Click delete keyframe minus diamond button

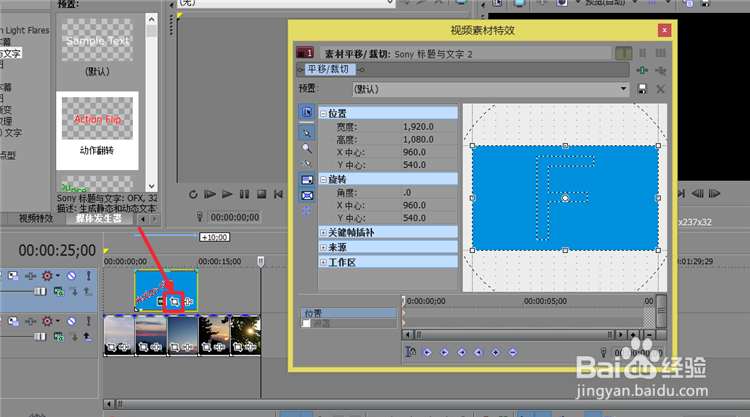click(513, 352)
